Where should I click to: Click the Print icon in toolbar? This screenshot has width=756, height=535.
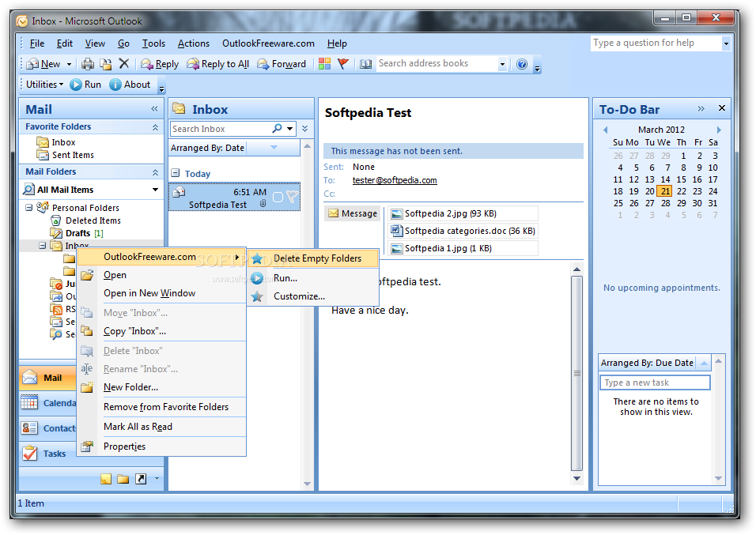[88, 64]
